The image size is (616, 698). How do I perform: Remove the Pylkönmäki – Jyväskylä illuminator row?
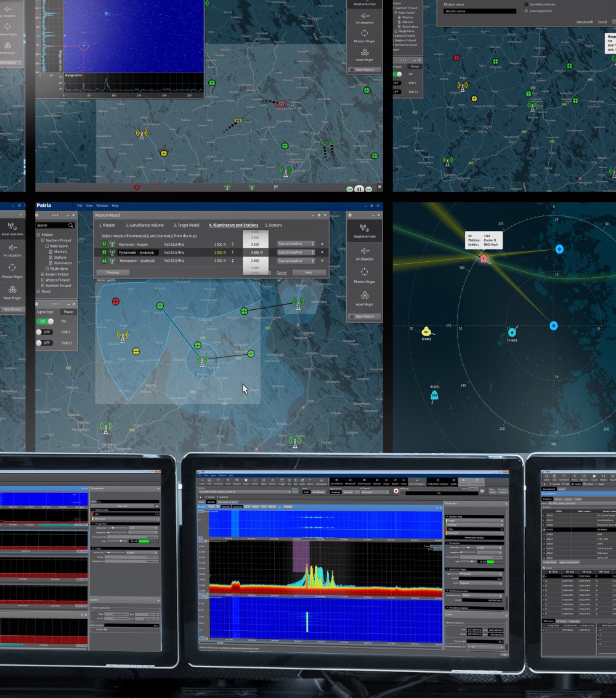[322, 253]
